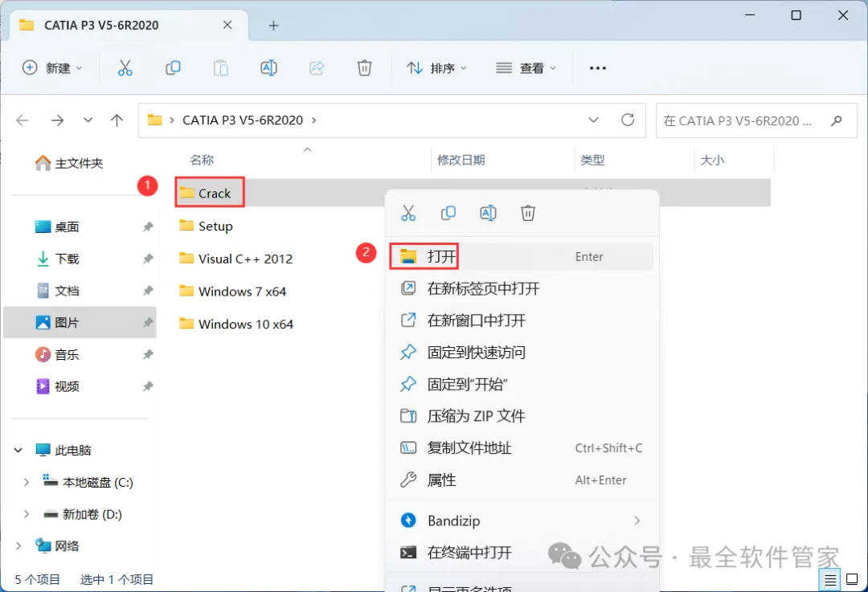
Task: Open the three-dots more options menu
Action: click(x=597, y=68)
